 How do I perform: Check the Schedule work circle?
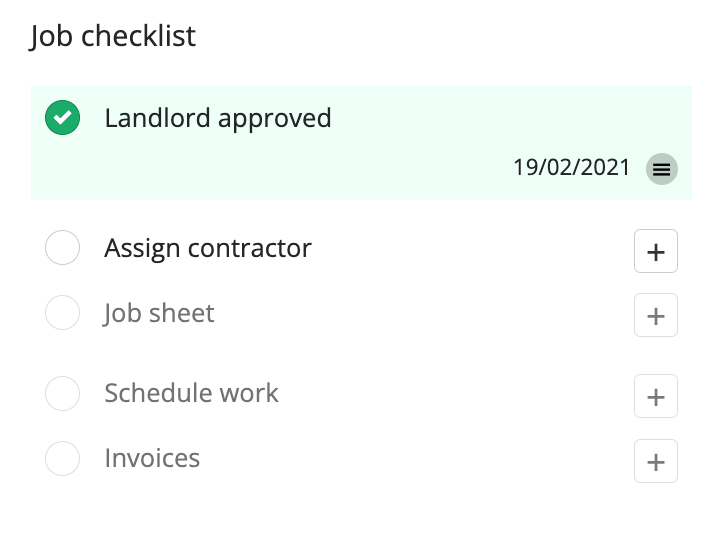62,393
